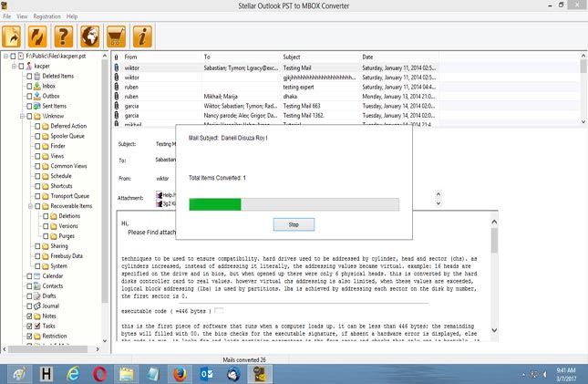This screenshot has width=588, height=384.
Task: Select the Outbox folder icon
Action: 37,96
